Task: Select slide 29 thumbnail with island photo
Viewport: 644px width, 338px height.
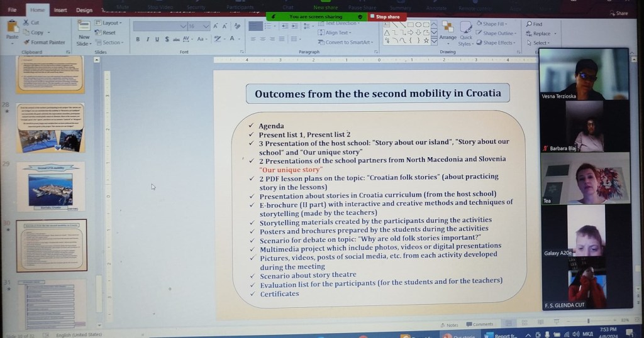Action: point(52,185)
